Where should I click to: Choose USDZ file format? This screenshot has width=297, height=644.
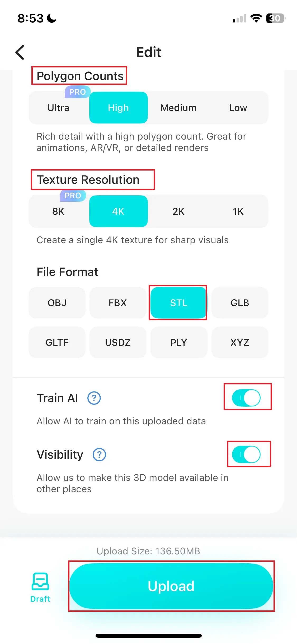[118, 342]
